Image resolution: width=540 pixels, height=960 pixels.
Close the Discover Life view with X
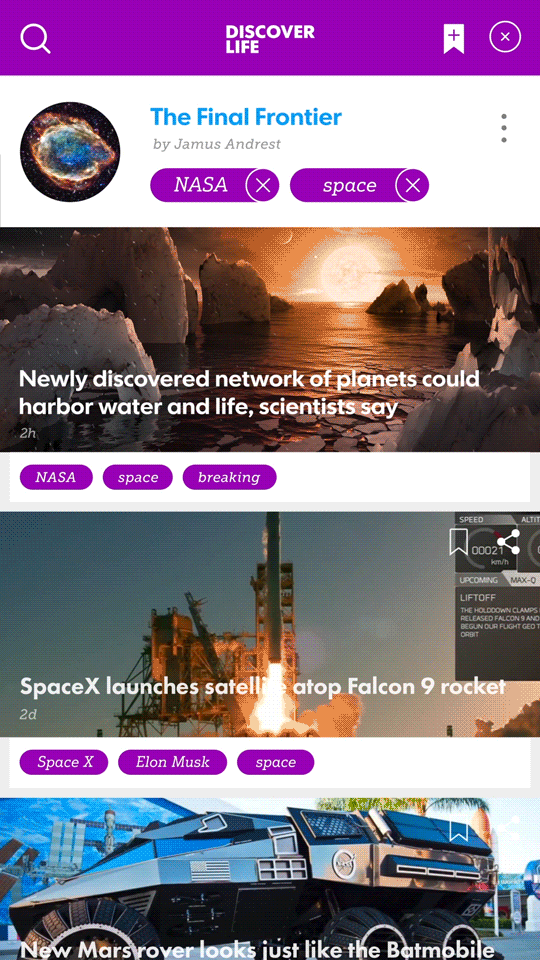click(505, 37)
